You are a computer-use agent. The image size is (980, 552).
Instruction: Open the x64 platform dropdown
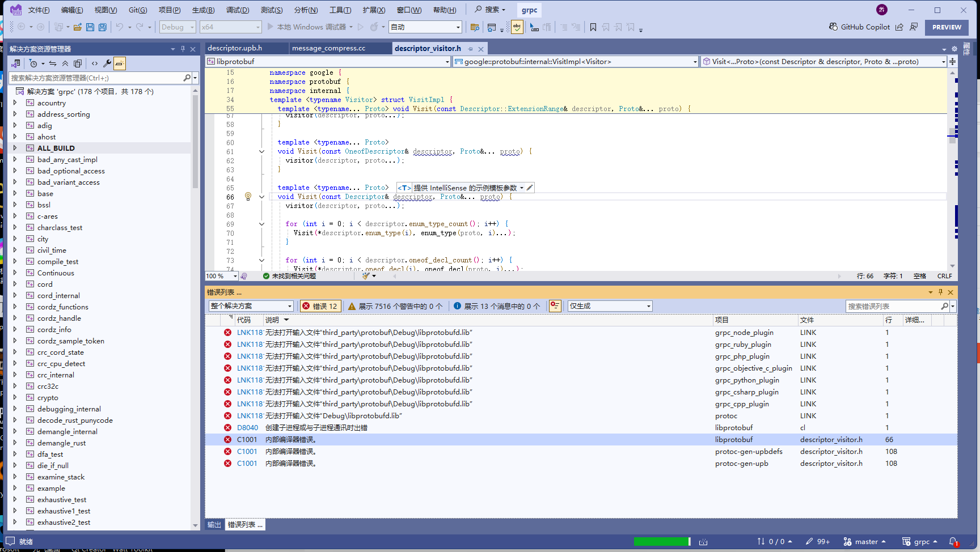click(230, 27)
